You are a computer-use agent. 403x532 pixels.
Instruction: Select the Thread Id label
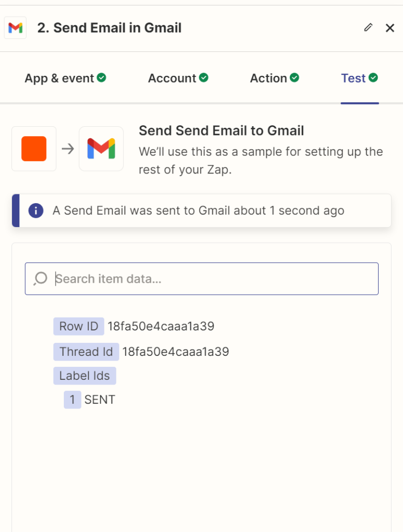pyautogui.click(x=86, y=352)
